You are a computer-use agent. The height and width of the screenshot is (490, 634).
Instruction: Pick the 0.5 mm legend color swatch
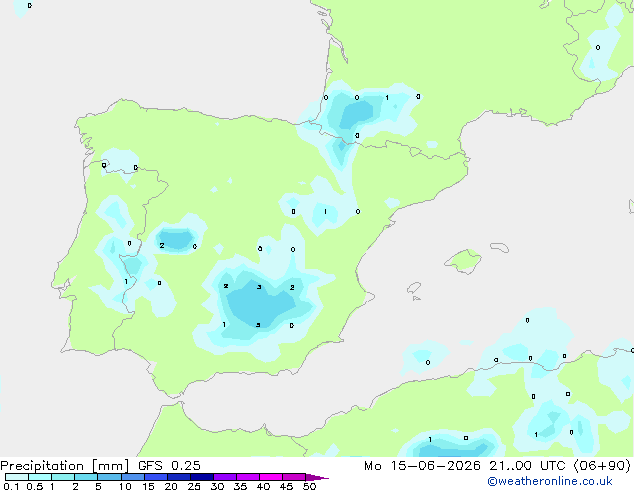tap(40, 477)
